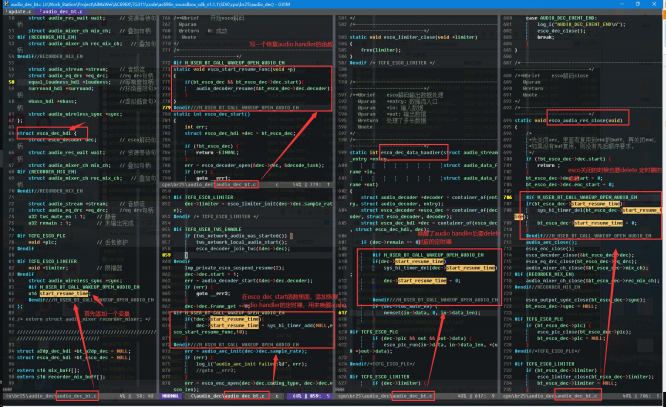Click highlighted line number 617 in third pane
Image resolution: width=666 pixels, height=407 pixels.
coord(343,313)
